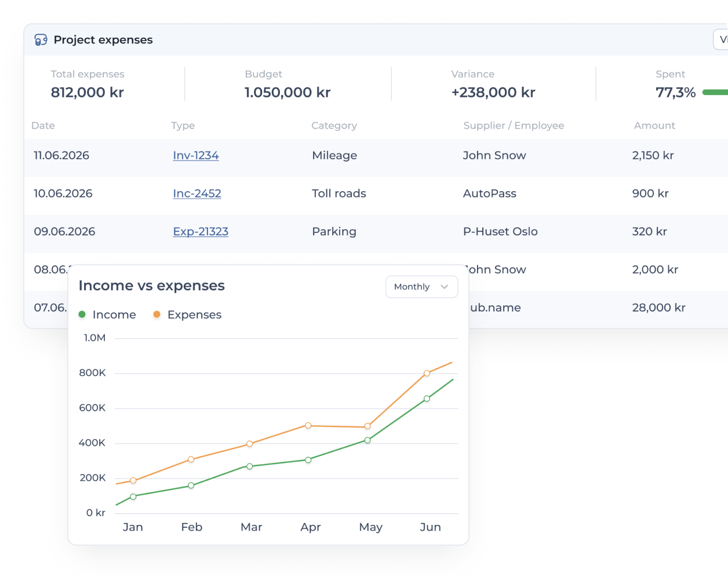Select the Jun expenses data point
This screenshot has height=577, width=728.
(x=427, y=374)
